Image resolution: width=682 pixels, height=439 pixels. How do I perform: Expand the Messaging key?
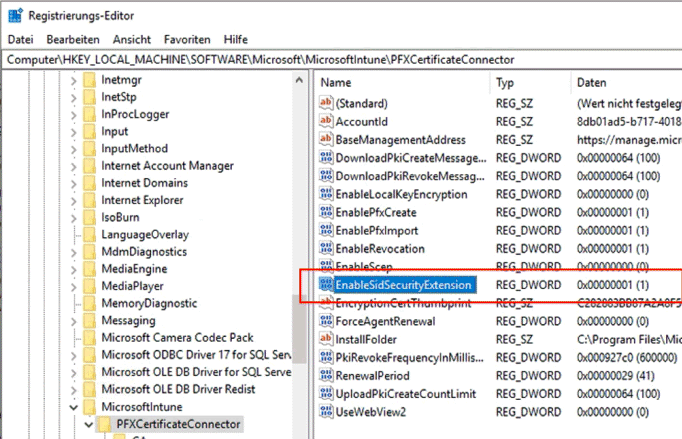click(74, 321)
